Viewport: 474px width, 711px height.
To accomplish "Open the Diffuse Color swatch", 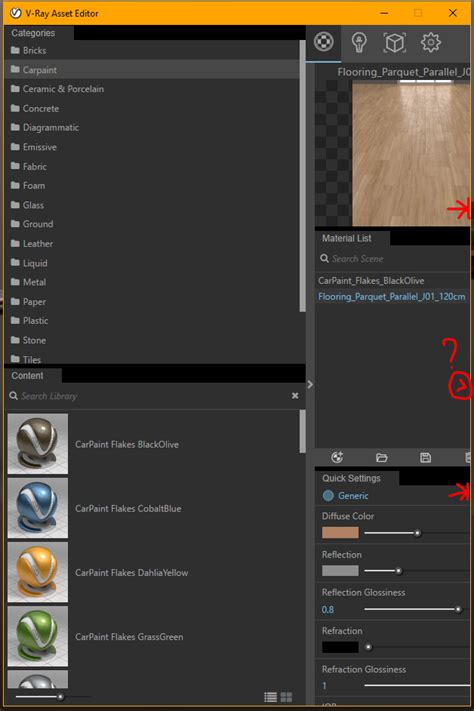I will coord(340,533).
